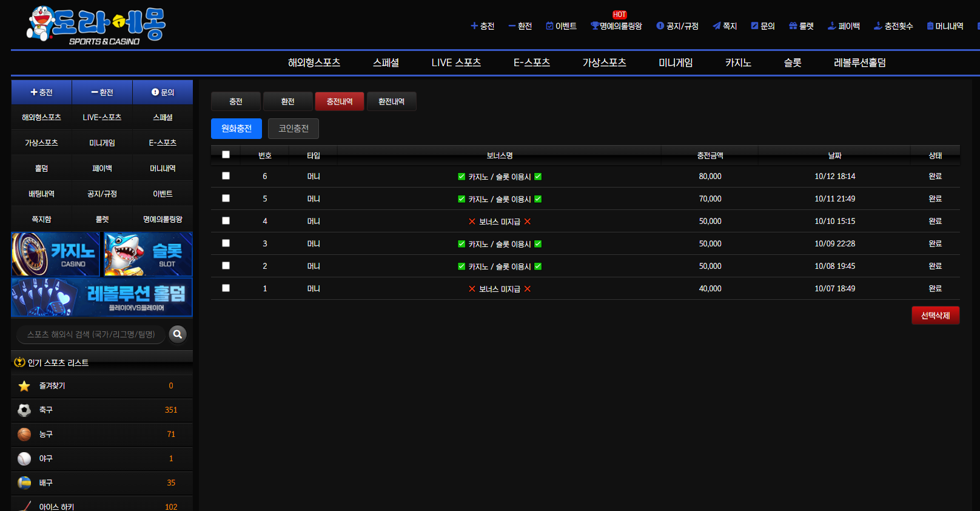Screen dimensions: 980x511
Task: Check the box for row number 1
Action: coord(226,288)
